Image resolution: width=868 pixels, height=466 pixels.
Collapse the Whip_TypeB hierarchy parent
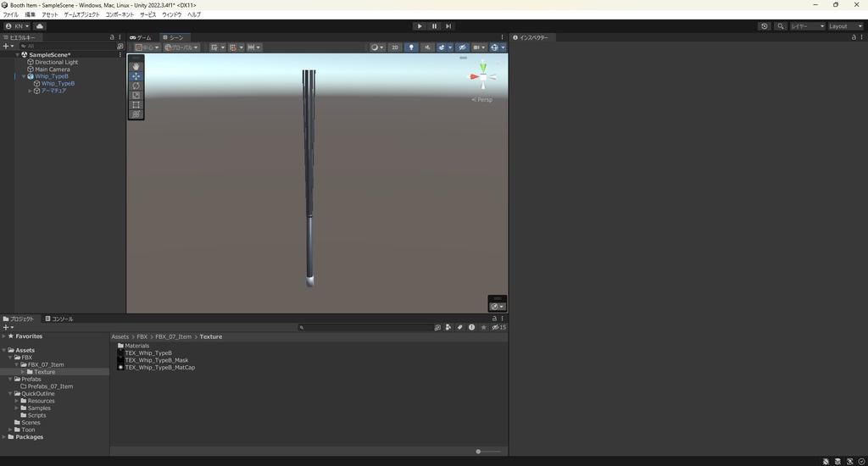click(24, 76)
